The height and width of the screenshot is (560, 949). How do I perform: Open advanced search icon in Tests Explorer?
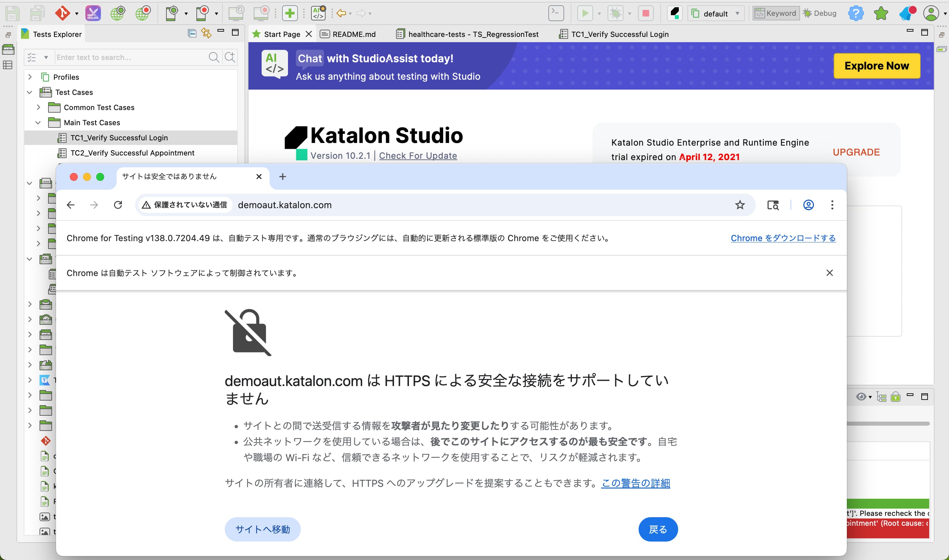[x=230, y=57]
